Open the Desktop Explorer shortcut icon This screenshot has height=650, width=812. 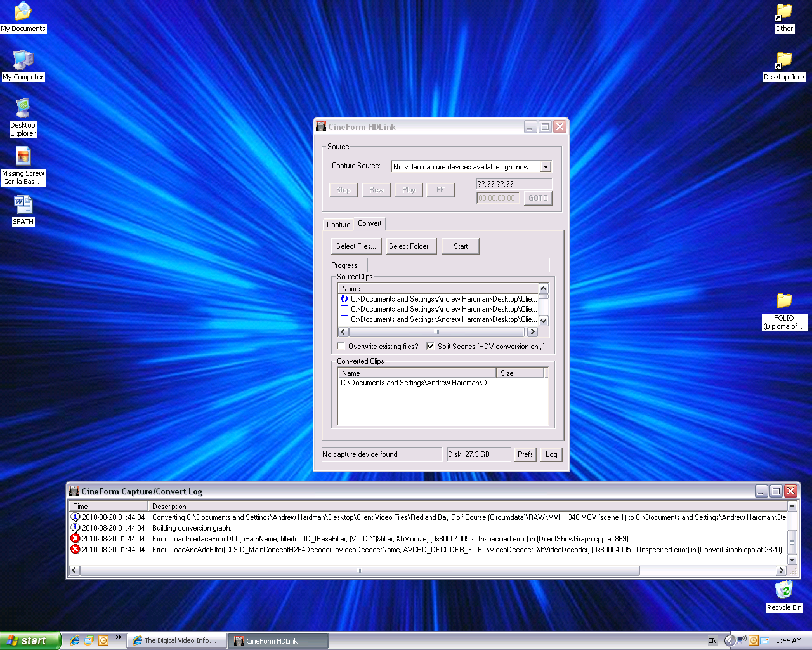[23, 109]
